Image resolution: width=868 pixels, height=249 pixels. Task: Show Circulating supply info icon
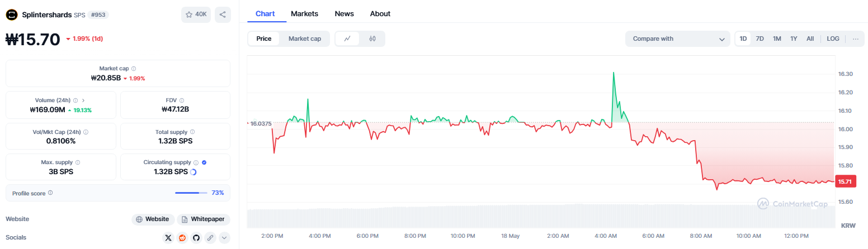(x=196, y=162)
